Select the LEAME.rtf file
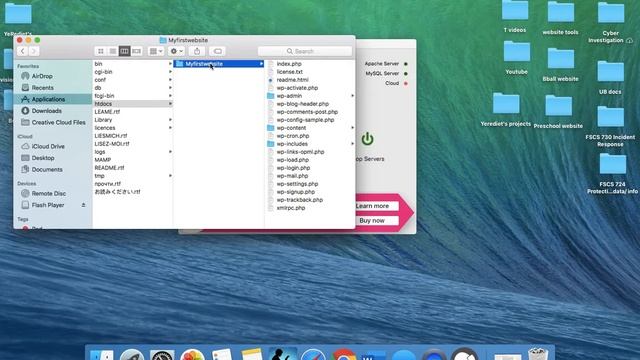640x360 pixels. click(107, 112)
